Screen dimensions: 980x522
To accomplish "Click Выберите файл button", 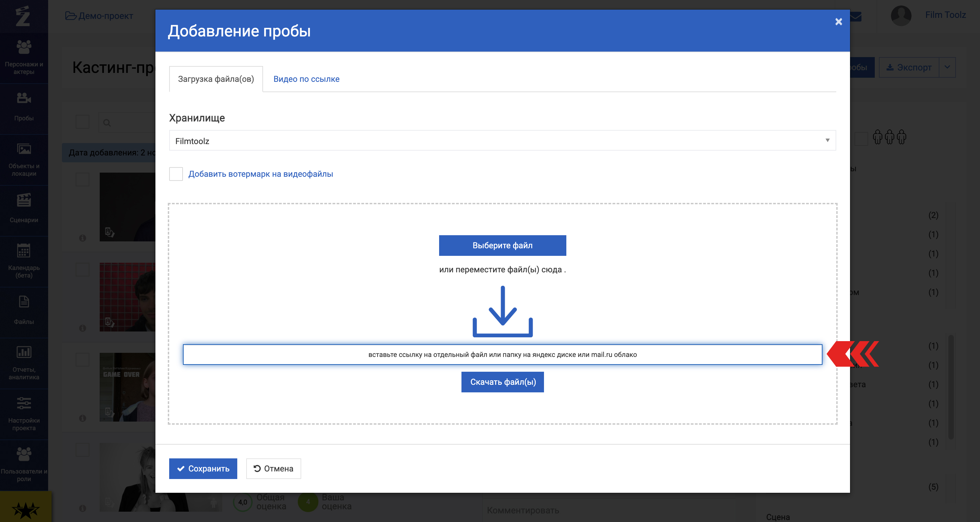I will (502, 246).
